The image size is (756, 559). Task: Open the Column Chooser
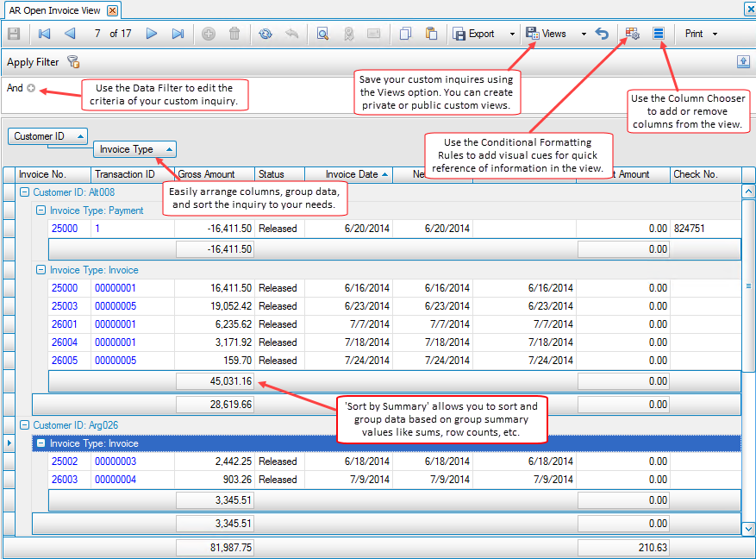658,34
